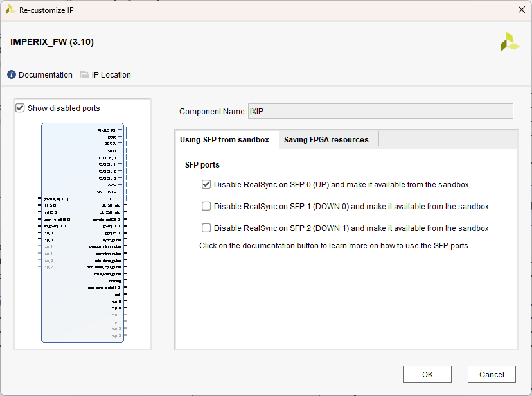Enable Disable RealSync on SFP 1 (DOWN 0)

pos(206,206)
